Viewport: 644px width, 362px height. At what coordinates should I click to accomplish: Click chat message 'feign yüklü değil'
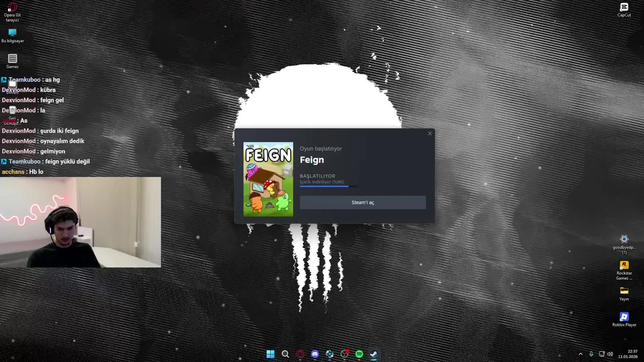tap(67, 161)
